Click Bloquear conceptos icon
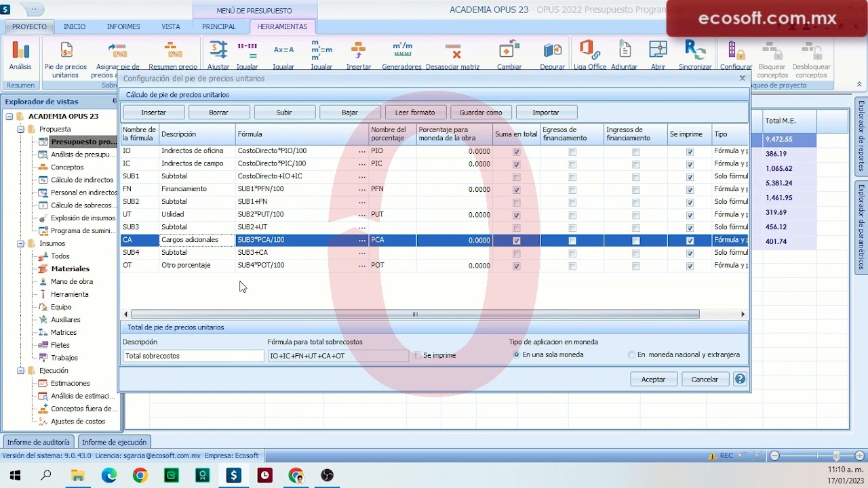868x488 pixels. tap(772, 59)
